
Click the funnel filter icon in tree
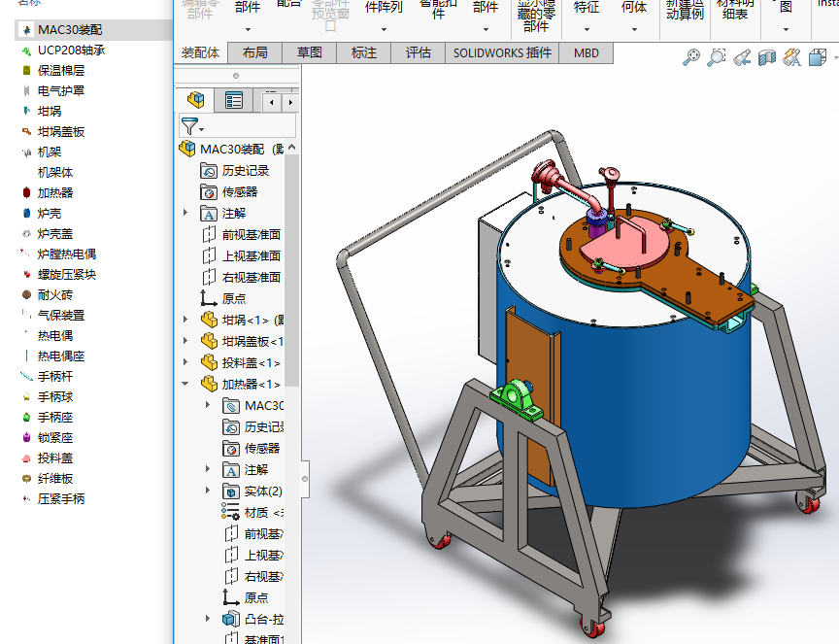pyautogui.click(x=189, y=126)
